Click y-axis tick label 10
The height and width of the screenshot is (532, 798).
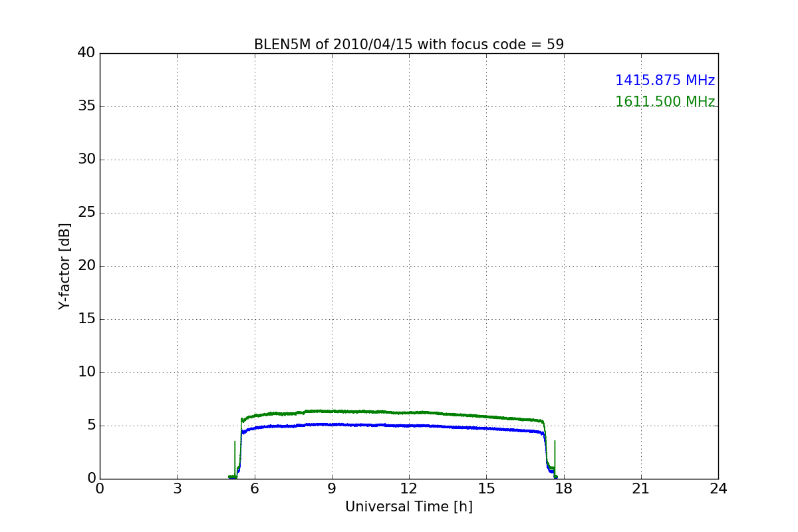pyautogui.click(x=86, y=372)
